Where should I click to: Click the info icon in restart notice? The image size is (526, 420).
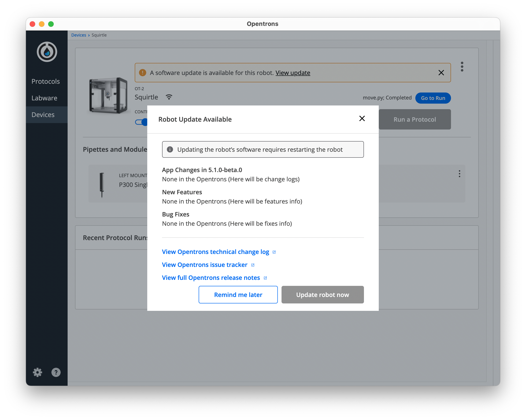pyautogui.click(x=170, y=149)
